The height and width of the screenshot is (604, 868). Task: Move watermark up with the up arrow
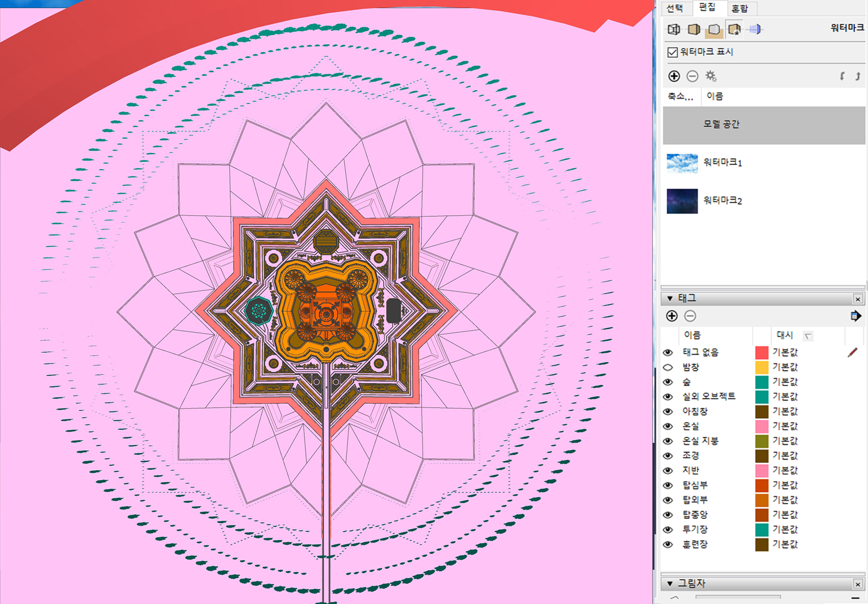(x=857, y=76)
